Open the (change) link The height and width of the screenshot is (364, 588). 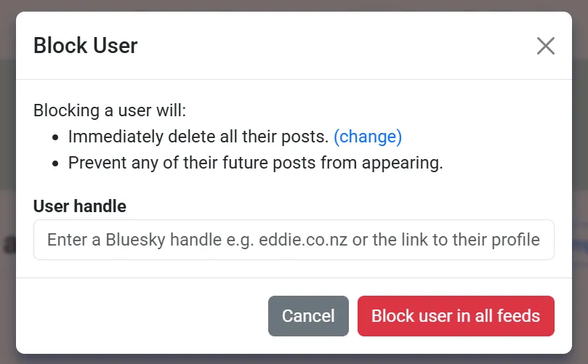pyautogui.click(x=367, y=137)
